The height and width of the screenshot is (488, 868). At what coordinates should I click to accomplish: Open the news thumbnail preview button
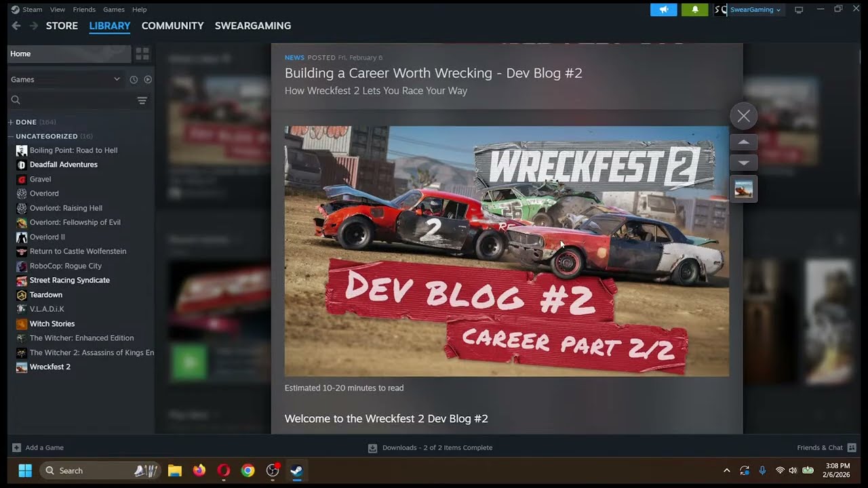[x=744, y=189]
